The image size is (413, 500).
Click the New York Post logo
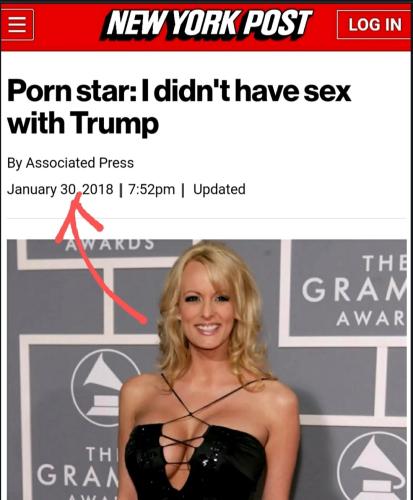207,24
